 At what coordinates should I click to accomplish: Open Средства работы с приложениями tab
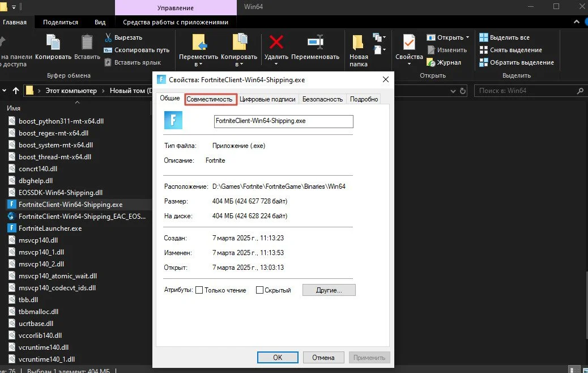pyautogui.click(x=176, y=22)
